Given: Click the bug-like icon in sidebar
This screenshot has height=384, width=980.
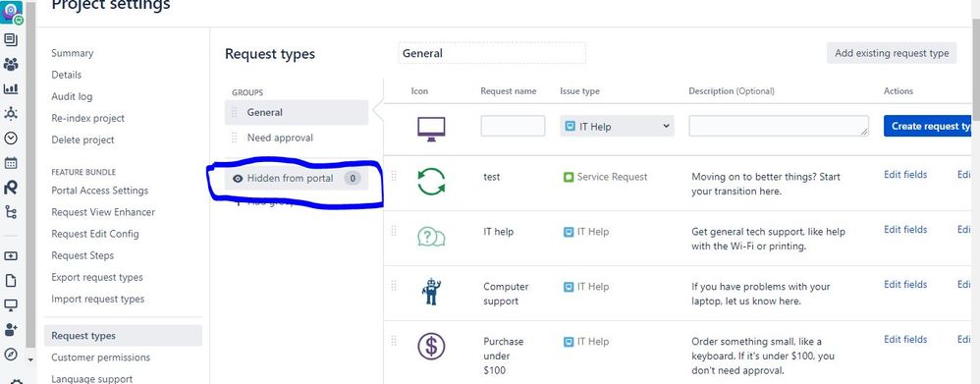Looking at the screenshot, I should pyautogui.click(x=11, y=114).
